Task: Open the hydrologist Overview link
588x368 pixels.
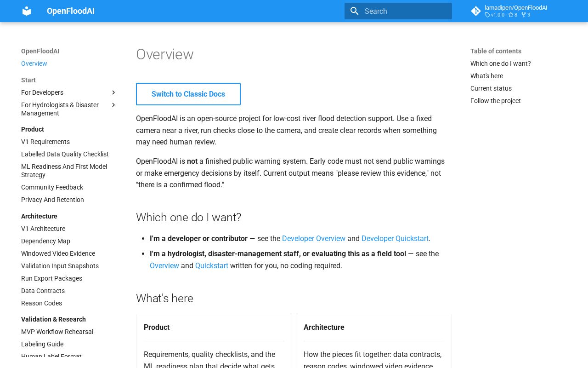Action: pos(164,265)
